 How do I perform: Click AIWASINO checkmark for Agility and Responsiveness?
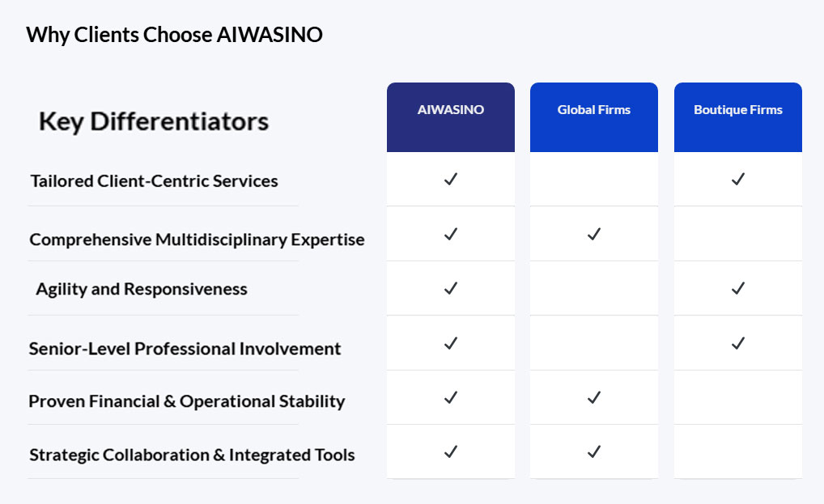[451, 288]
